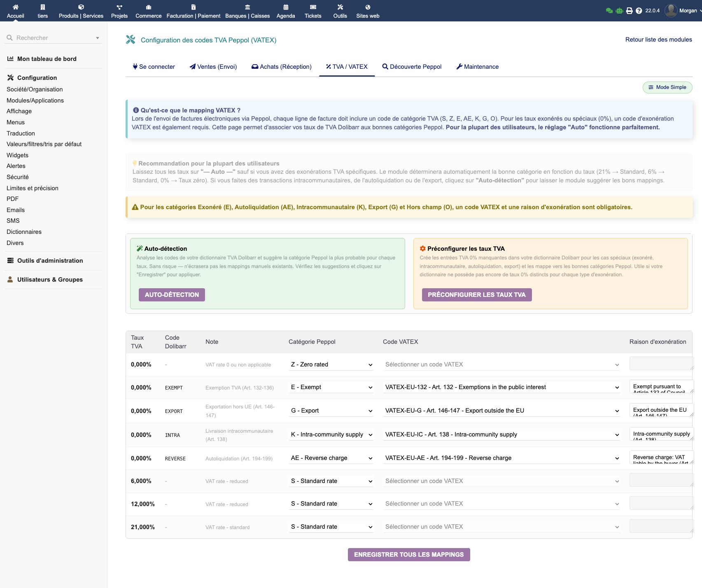Toggle the Mode Simple switch
702x588 pixels.
(x=667, y=87)
